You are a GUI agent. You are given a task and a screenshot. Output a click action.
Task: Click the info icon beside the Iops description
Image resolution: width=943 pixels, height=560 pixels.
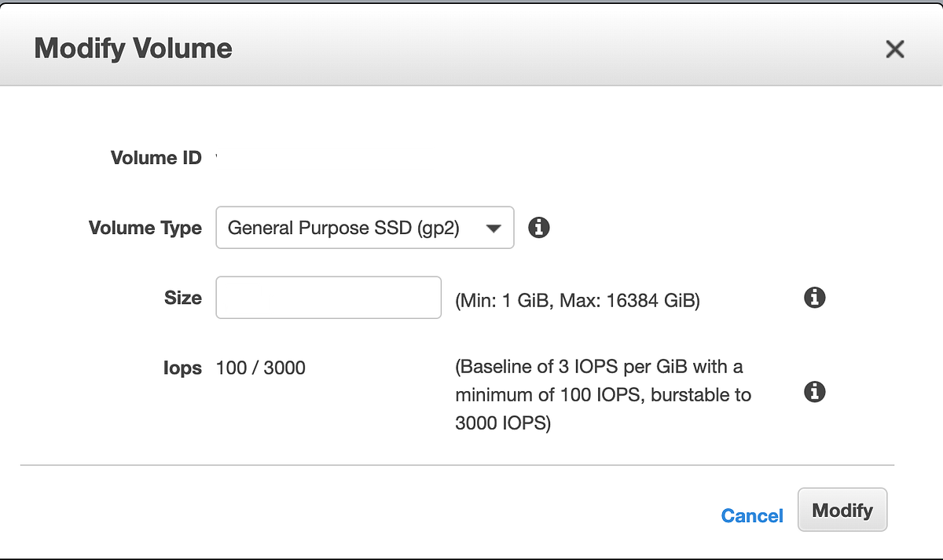tap(815, 392)
